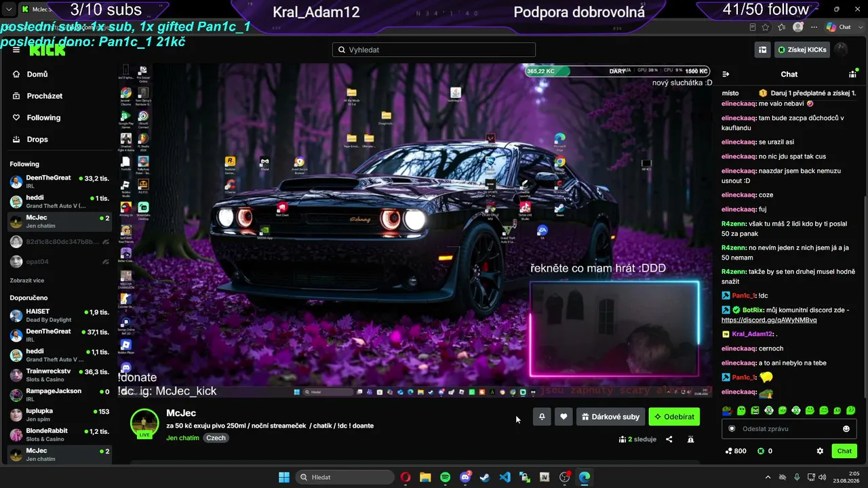Viewport: 868px width, 488px height.
Task: Open Opera from the taskbar
Action: click(406, 477)
